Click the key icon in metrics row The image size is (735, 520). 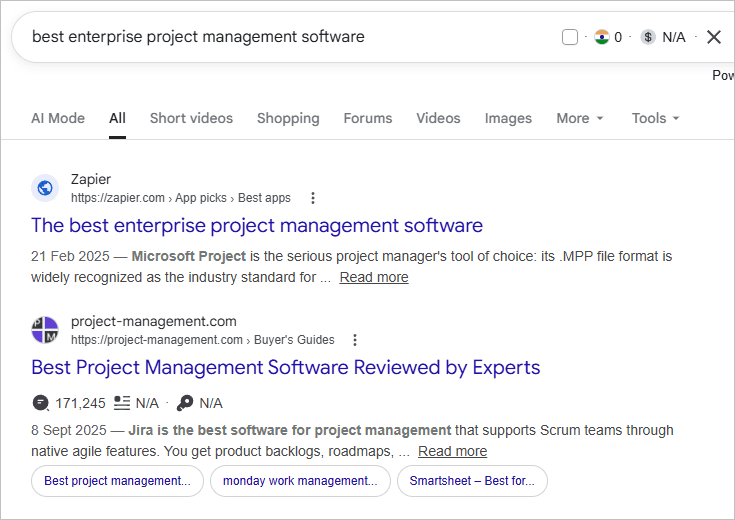(185, 403)
